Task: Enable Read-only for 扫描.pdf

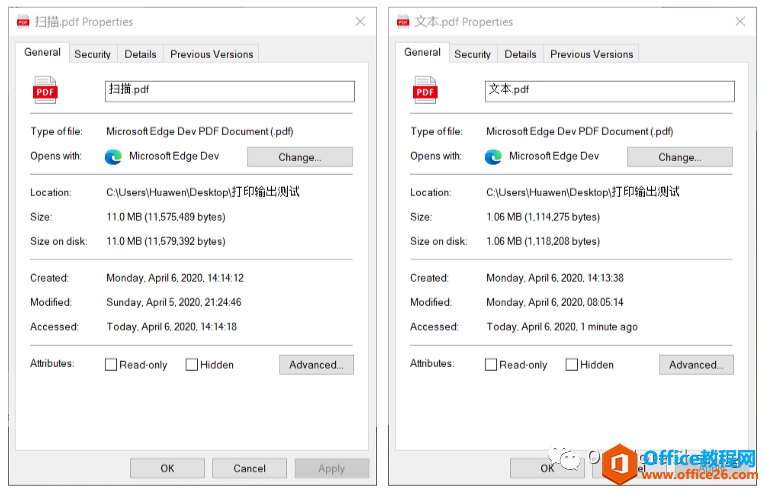Action: (x=111, y=365)
